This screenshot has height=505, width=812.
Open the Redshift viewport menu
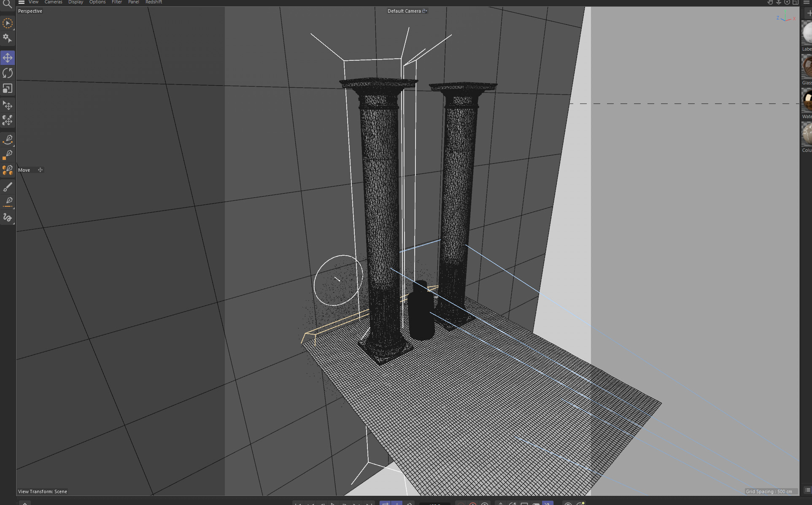(x=154, y=2)
